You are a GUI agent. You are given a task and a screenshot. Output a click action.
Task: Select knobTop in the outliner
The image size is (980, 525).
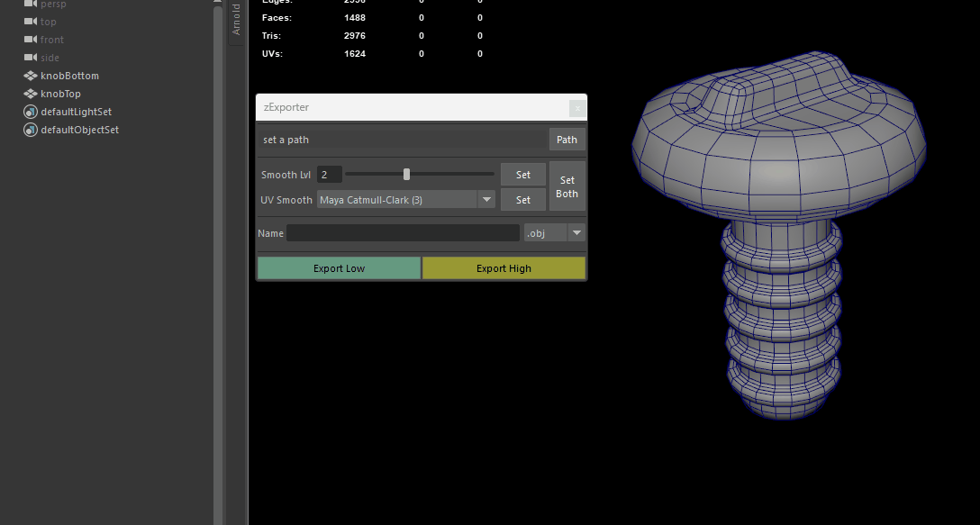point(60,94)
